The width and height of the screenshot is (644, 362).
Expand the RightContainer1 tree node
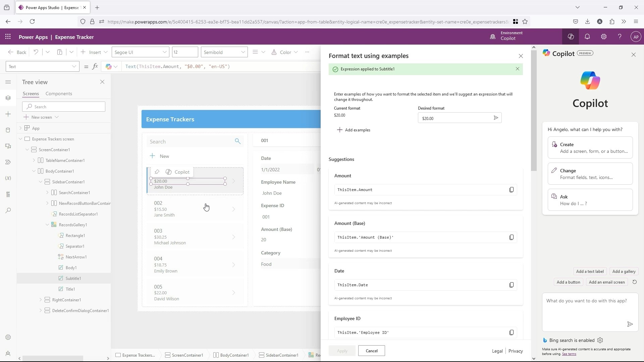click(x=41, y=300)
